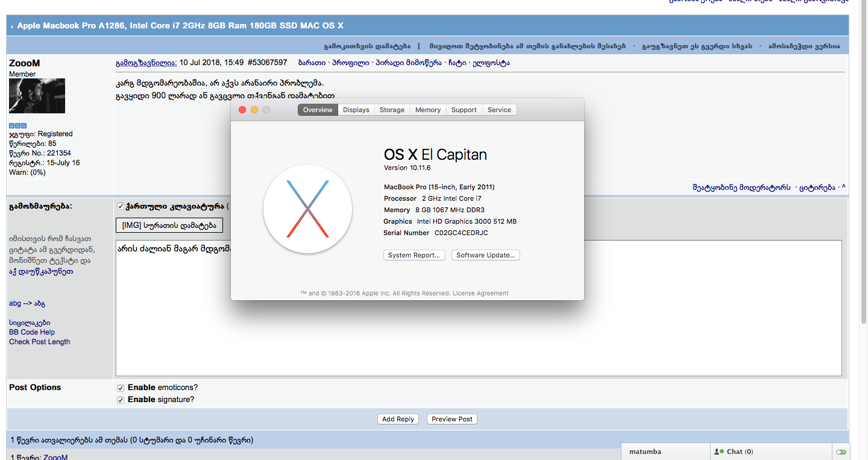868x460 pixels.
Task: Click the ZoooM username above the avatar
Action: click(25, 63)
